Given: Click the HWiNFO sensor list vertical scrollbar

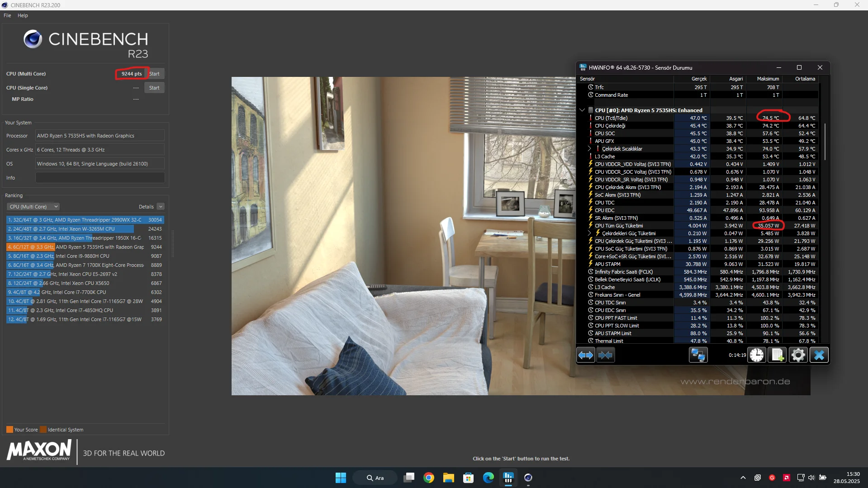Looking at the screenshot, I should point(825,142).
